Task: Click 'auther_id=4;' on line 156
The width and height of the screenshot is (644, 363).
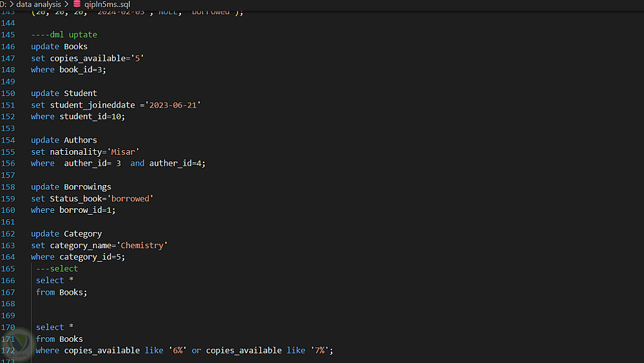Action: pos(177,164)
